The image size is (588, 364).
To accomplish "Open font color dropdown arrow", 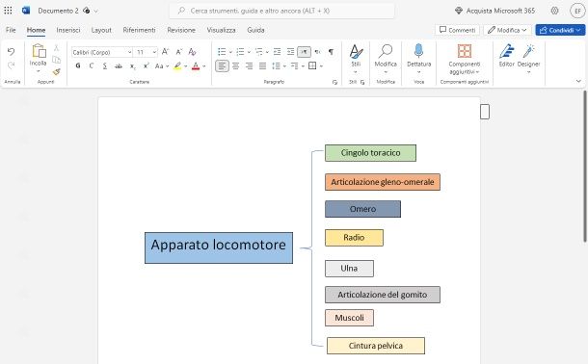I will 204,66.
